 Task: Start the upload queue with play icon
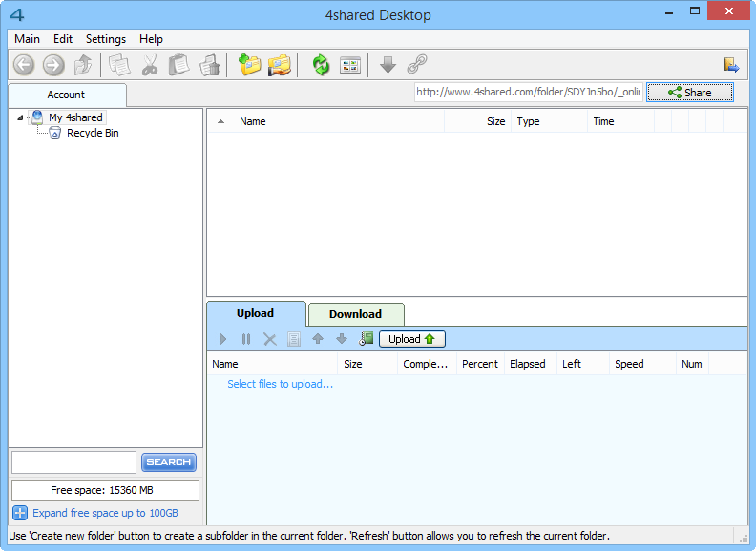click(222, 339)
